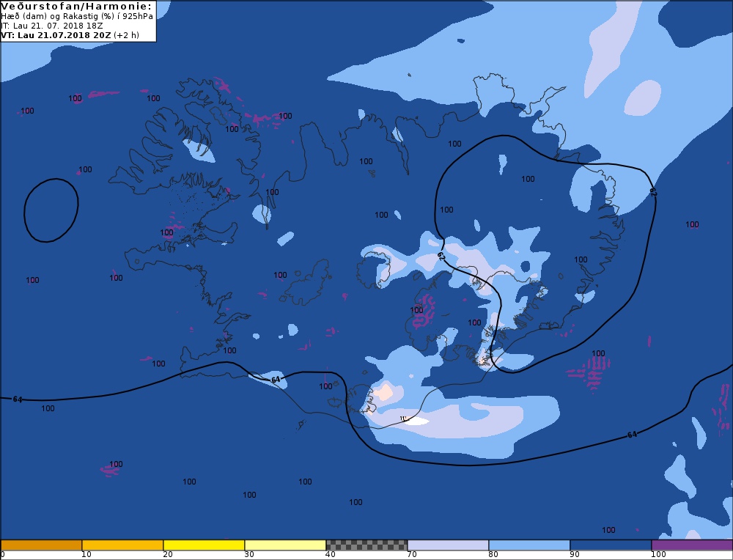733x560 pixels.
Task: Click the legend scale label '10'
Action: (86, 555)
